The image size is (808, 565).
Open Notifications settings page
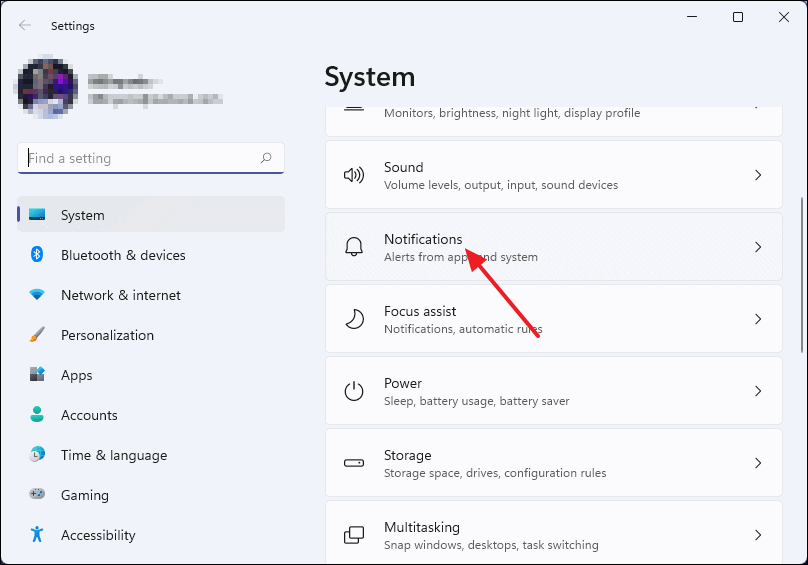(x=554, y=247)
